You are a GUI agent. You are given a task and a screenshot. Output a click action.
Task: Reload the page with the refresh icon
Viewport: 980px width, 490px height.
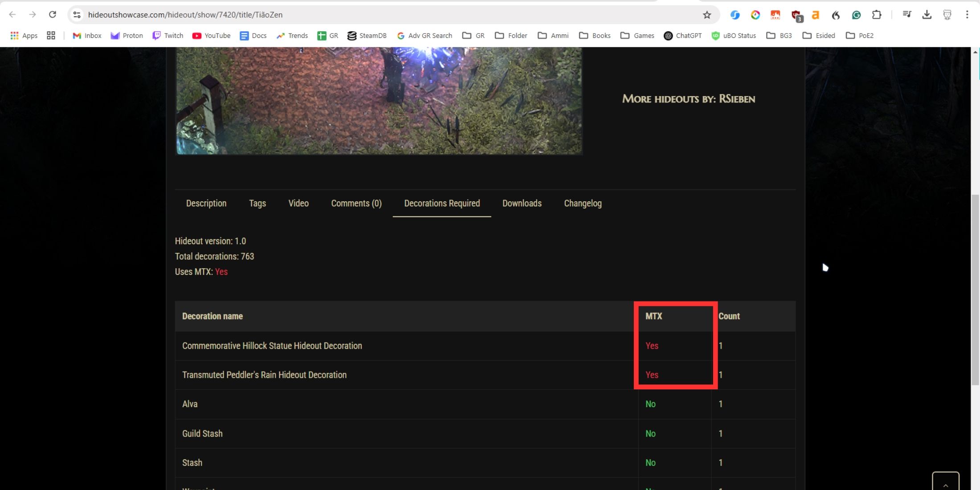click(x=53, y=15)
